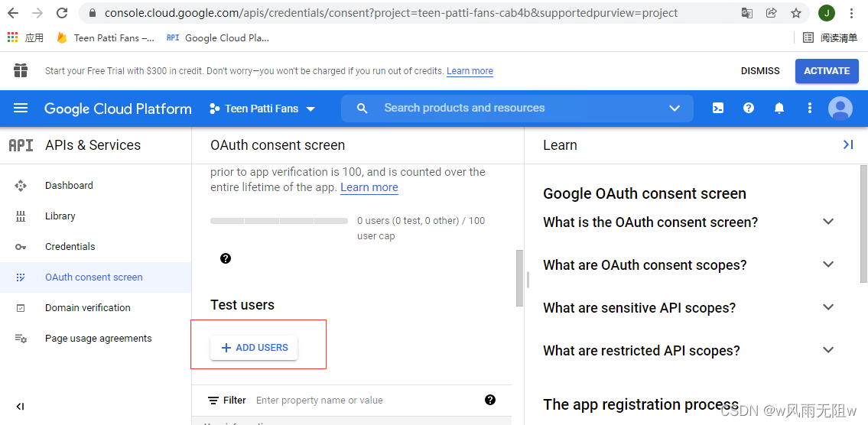Screen dimensions: 868x425
Task: Open the hamburger navigation menu
Action: [x=21, y=109]
